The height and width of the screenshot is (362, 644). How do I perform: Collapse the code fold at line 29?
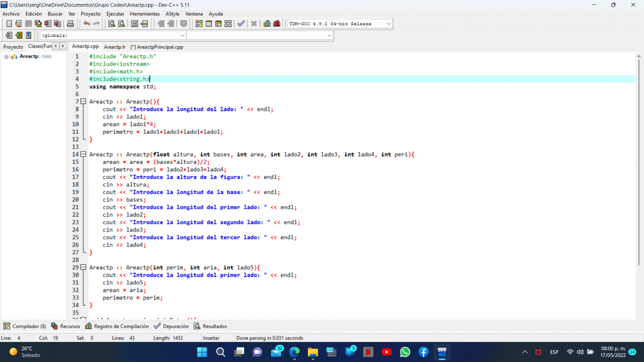tap(83, 267)
